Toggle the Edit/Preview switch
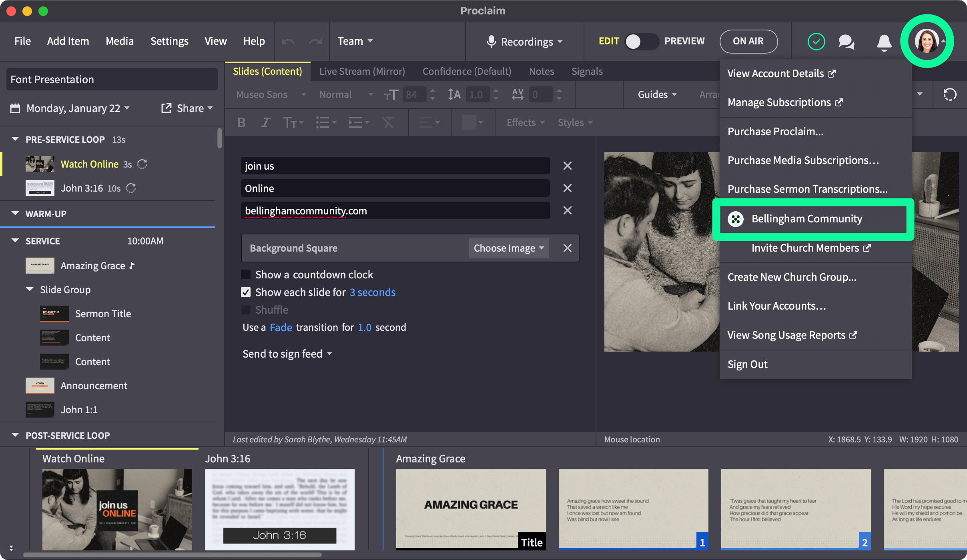The image size is (967, 560). (x=642, y=41)
